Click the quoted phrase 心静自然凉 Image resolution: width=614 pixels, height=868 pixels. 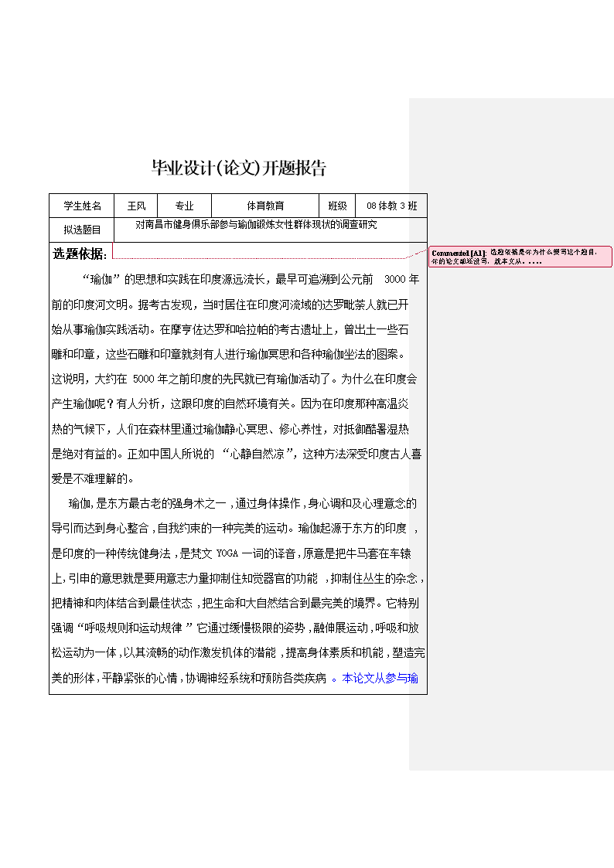pyautogui.click(x=257, y=454)
